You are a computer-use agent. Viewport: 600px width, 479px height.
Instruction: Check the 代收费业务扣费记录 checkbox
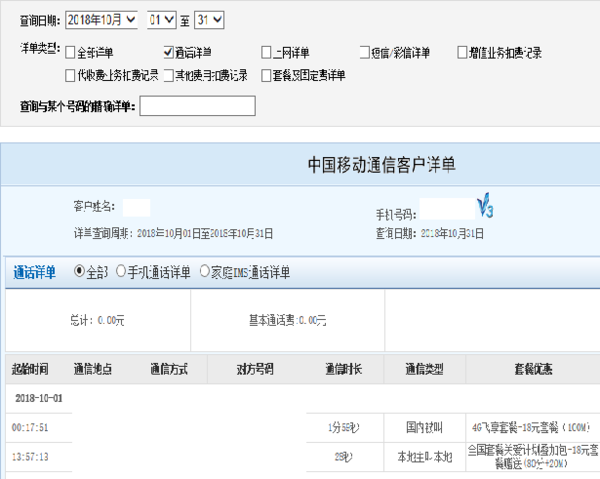[x=70, y=75]
